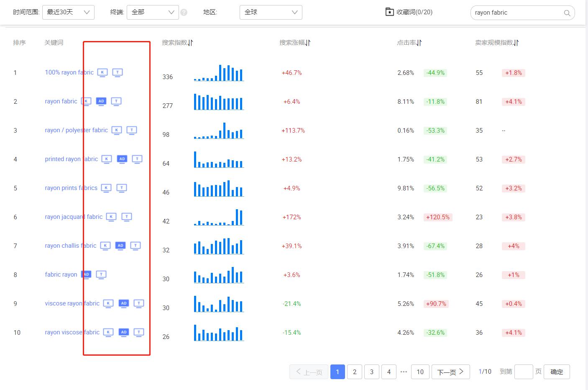Click the next page button (下一页)
Image resolution: width=588 pixels, height=390 pixels.
450,372
